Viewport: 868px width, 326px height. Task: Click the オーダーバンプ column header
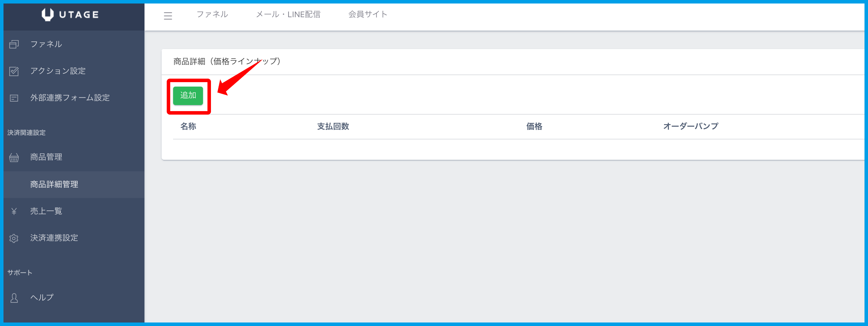pos(690,126)
